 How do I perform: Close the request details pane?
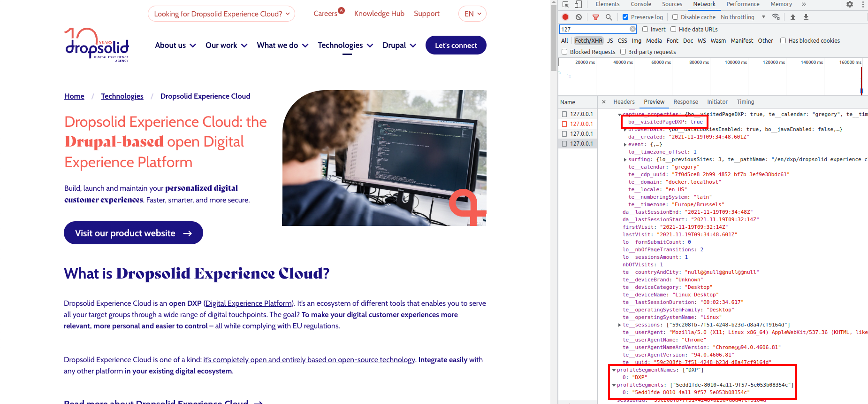pyautogui.click(x=604, y=102)
